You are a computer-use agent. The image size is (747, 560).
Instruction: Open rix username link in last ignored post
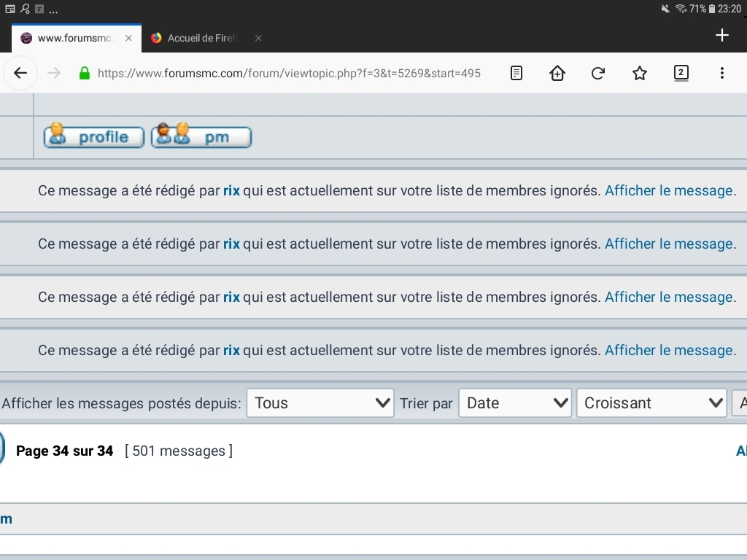[x=231, y=351]
